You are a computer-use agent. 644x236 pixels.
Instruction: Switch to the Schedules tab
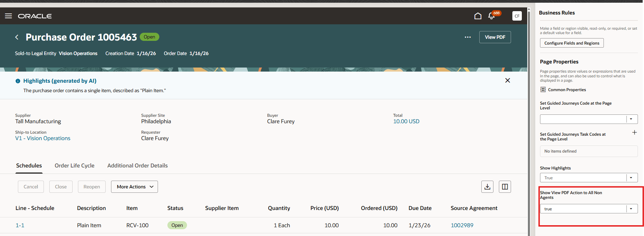point(29,165)
